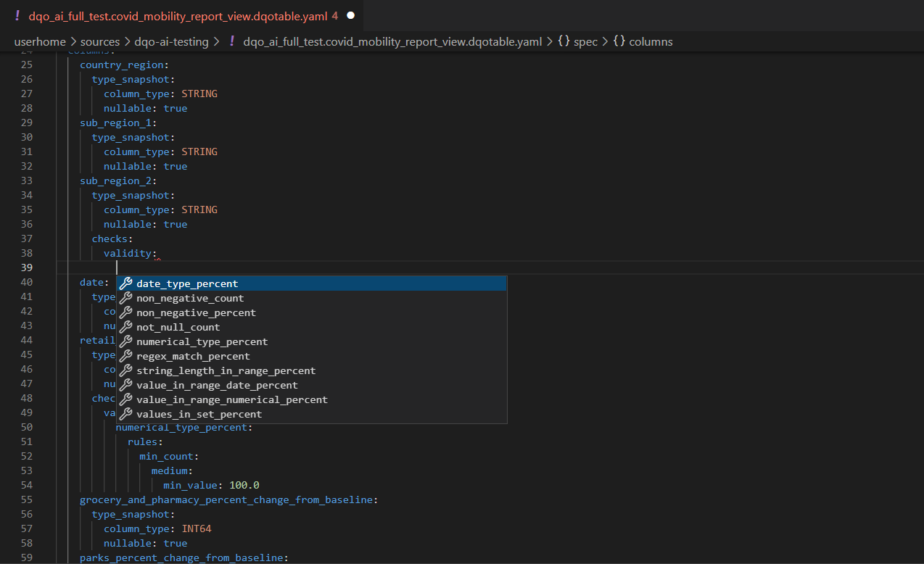This screenshot has width=924, height=564.
Task: Choose string_length_in_range_percent suggestion
Action: (311, 370)
